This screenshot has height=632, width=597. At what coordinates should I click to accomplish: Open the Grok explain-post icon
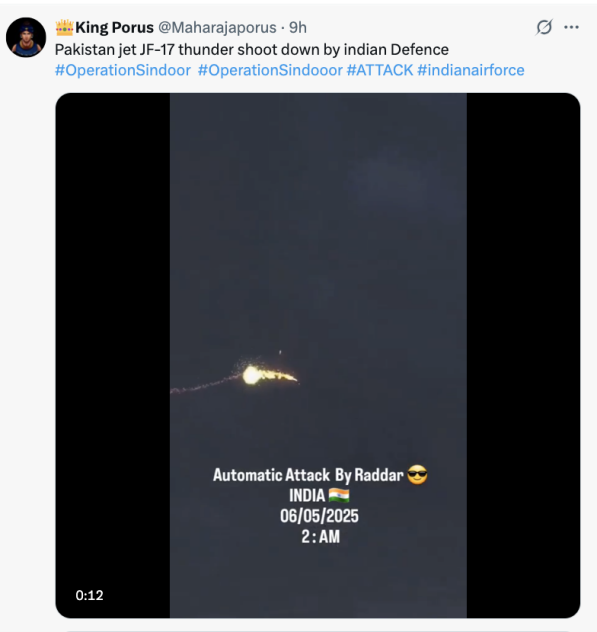coord(544,27)
